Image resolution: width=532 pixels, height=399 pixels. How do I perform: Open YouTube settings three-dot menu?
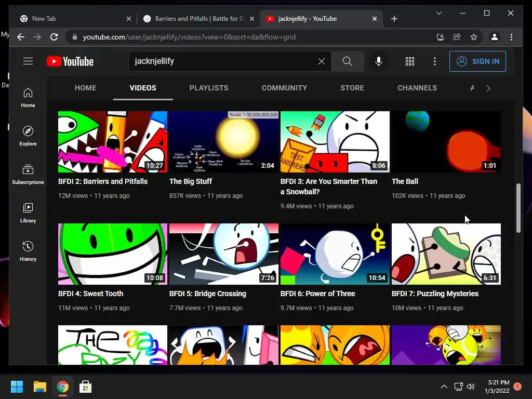(435, 61)
